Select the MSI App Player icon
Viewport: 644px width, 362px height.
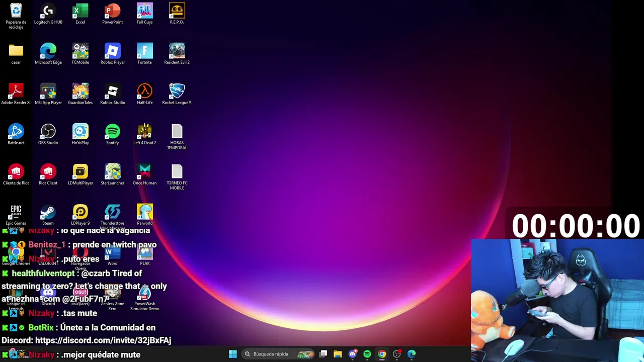pos(48,95)
